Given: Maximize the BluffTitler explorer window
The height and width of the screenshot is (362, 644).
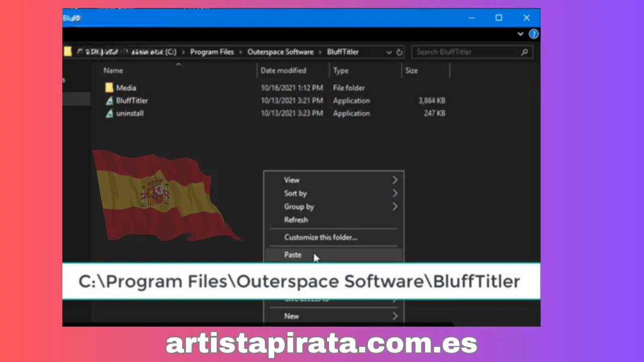Looking at the screenshot, I should pos(499,18).
